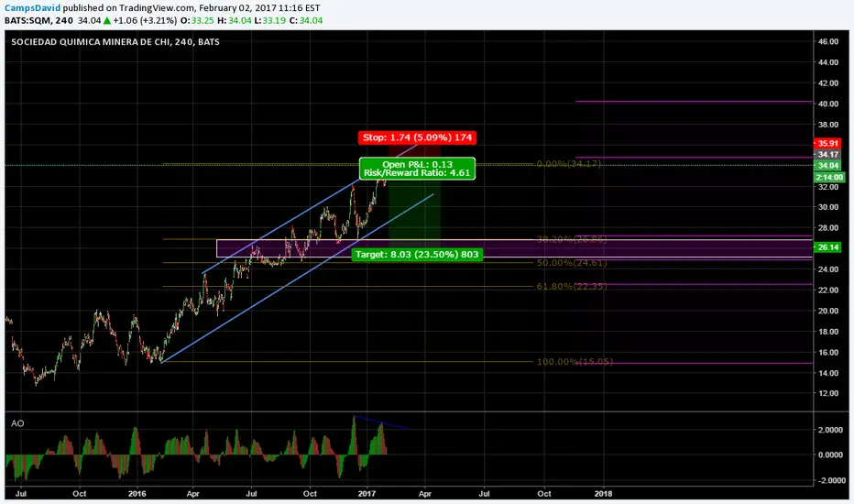The image size is (854, 504).
Task: Select the Open P&L Risk/Reward Ratio label
Action: coord(417,169)
